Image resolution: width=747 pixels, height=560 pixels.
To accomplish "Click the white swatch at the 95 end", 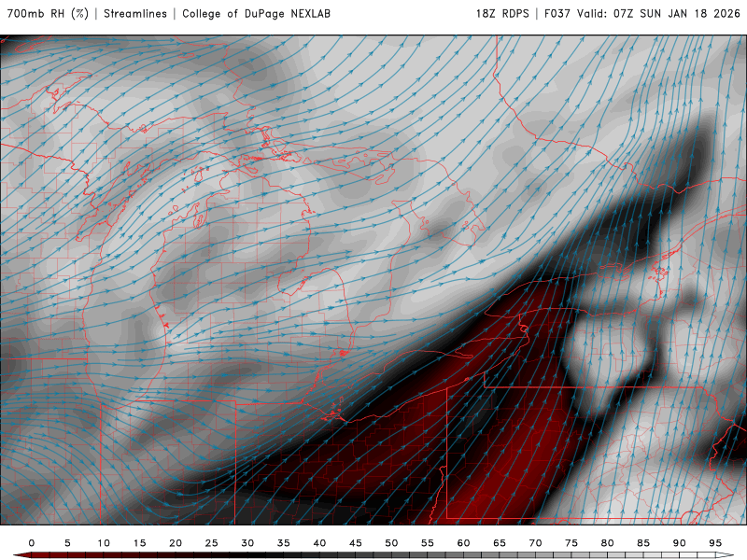I will click(x=725, y=555).
